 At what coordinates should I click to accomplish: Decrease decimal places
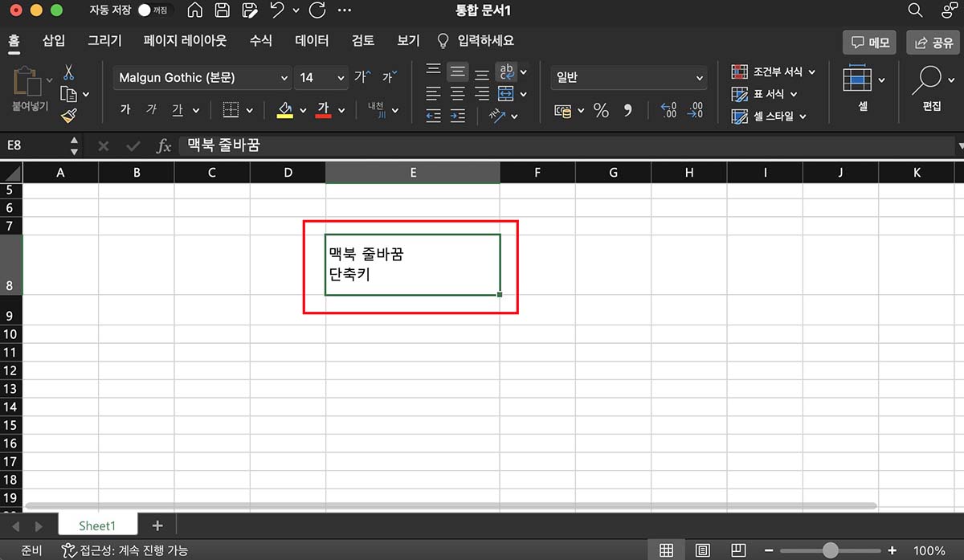694,111
